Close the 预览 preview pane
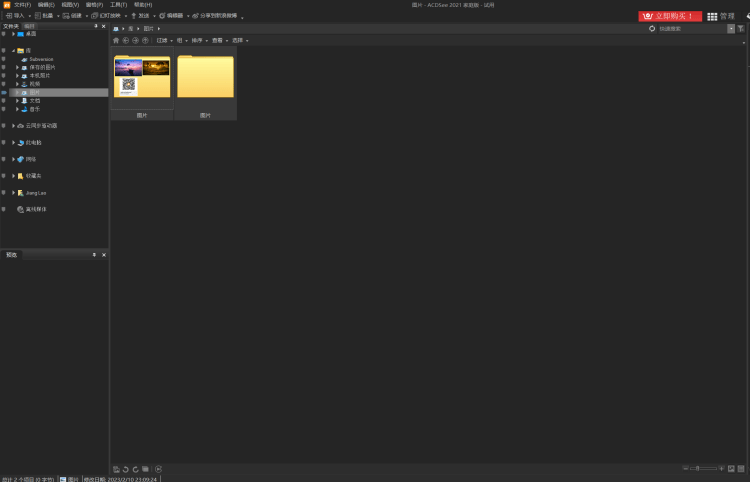Viewport: 750px width, 482px height. tap(104, 255)
